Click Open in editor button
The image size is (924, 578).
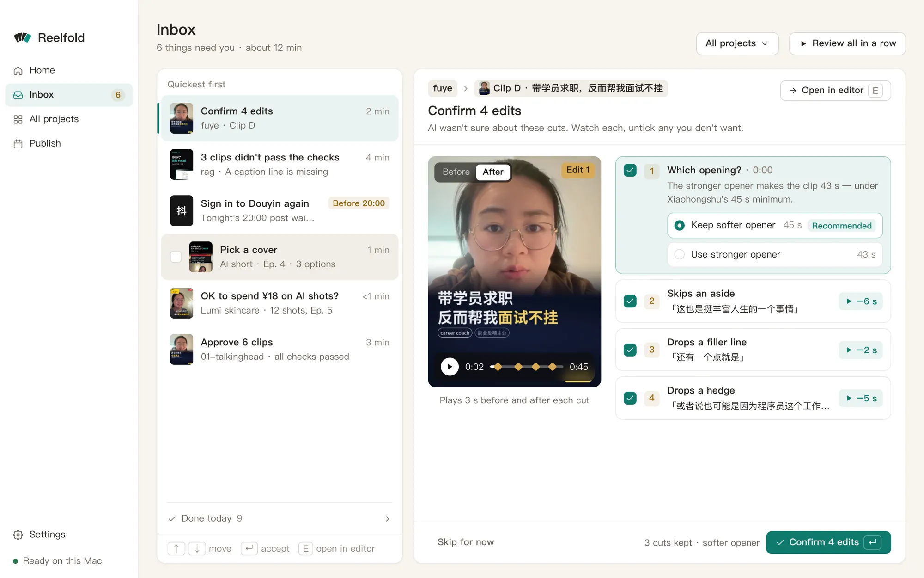coord(835,91)
